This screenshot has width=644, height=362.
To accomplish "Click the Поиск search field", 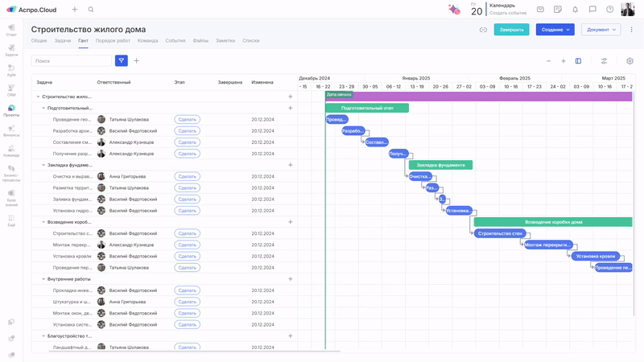I will pyautogui.click(x=72, y=60).
